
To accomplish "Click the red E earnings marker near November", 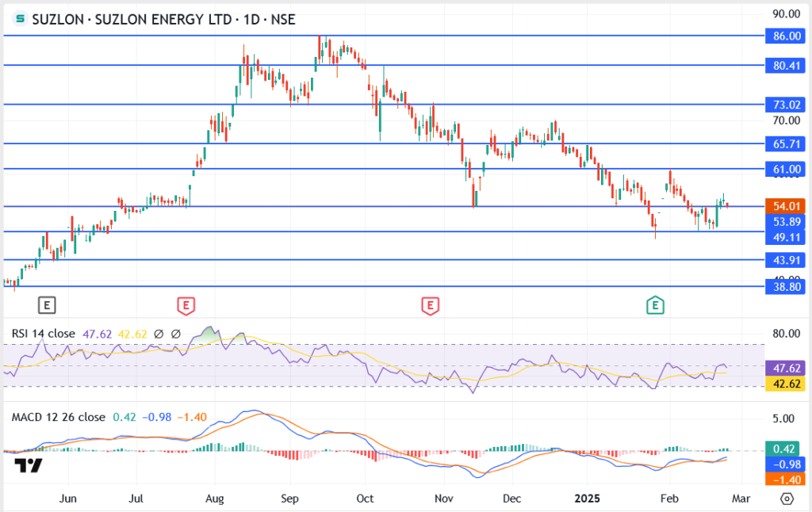I will coord(430,305).
